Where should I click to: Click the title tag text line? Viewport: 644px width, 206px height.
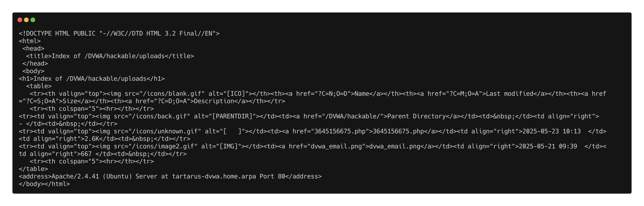[x=110, y=56]
